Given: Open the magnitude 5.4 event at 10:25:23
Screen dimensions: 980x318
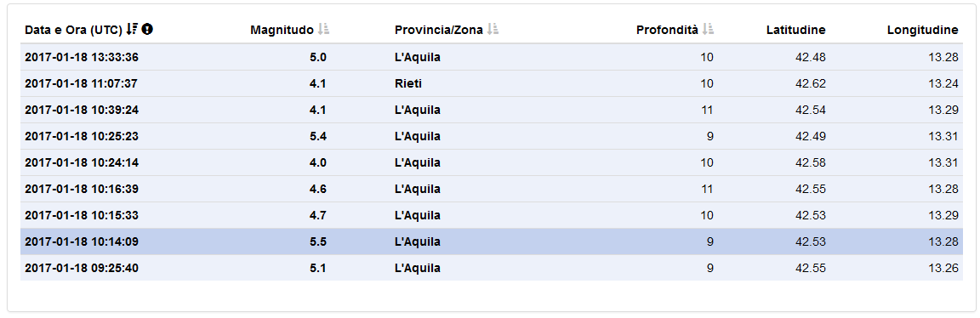Looking at the screenshot, I should coord(491,136).
